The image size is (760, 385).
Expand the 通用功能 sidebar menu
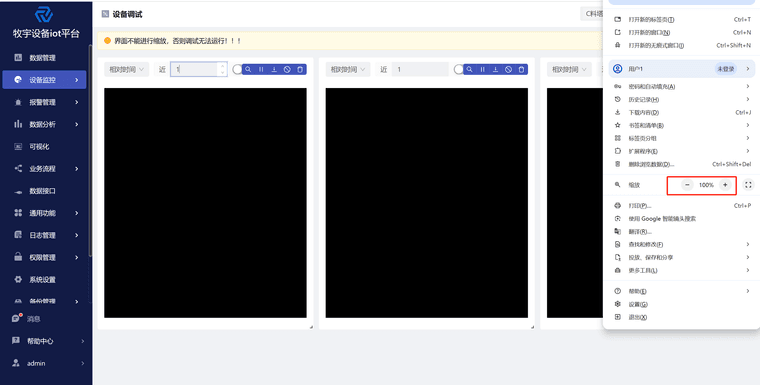click(x=45, y=213)
